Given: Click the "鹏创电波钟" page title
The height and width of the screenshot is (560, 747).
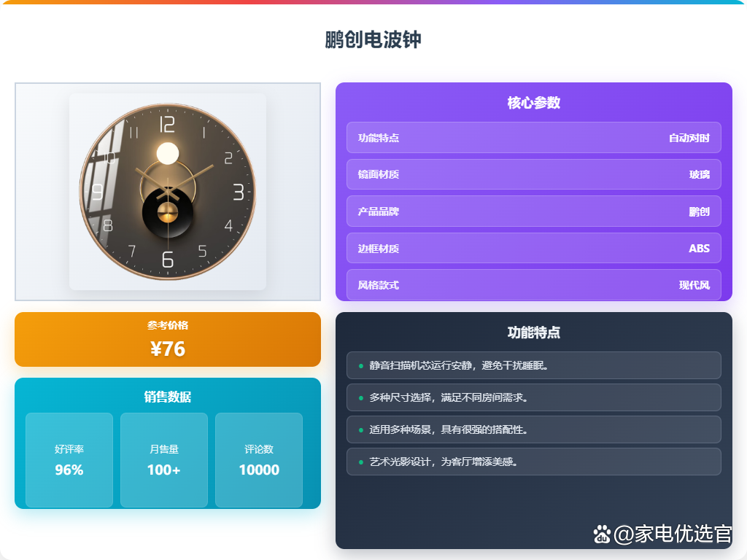Looking at the screenshot, I should [373, 39].
